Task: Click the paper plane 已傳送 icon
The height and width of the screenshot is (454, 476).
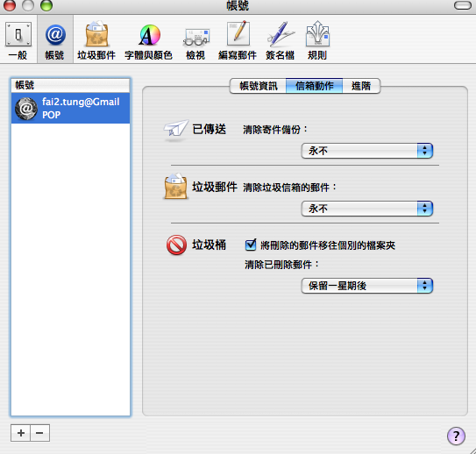Action: click(176, 131)
